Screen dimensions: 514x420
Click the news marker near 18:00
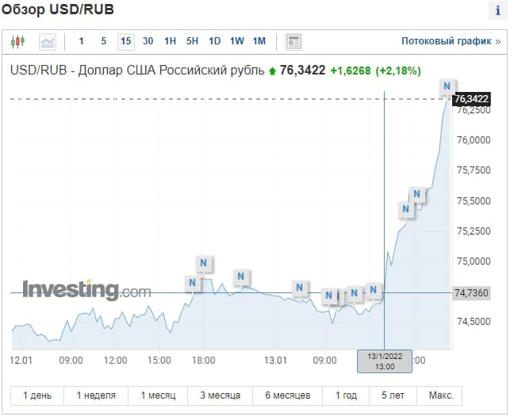pyautogui.click(x=204, y=263)
